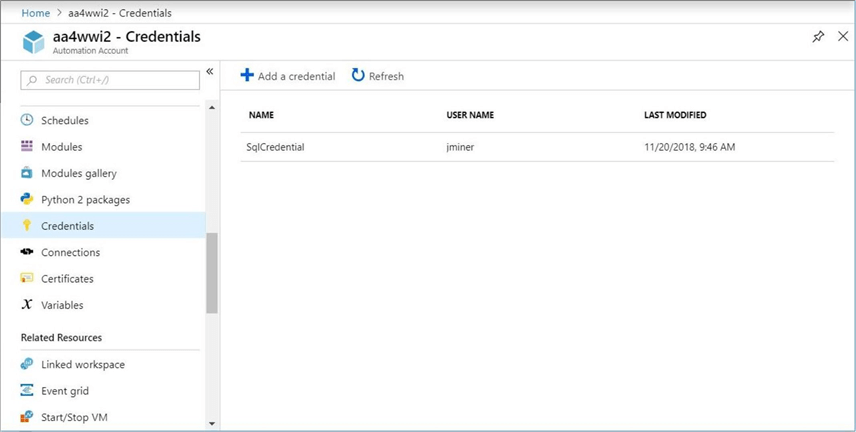This screenshot has height=432, width=856.
Task: Click the Add a credential button
Action: click(x=288, y=76)
